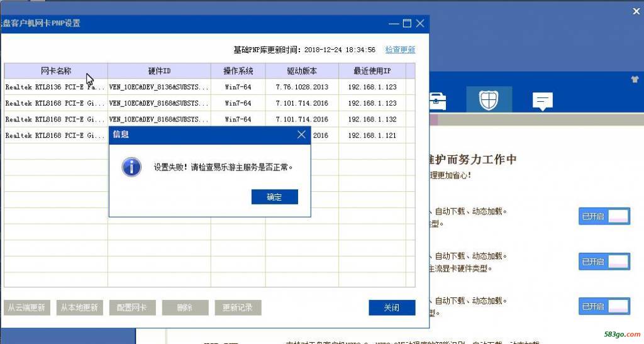Sort by 操作系统 column header
Screen dimensions: 644x344
238,70
